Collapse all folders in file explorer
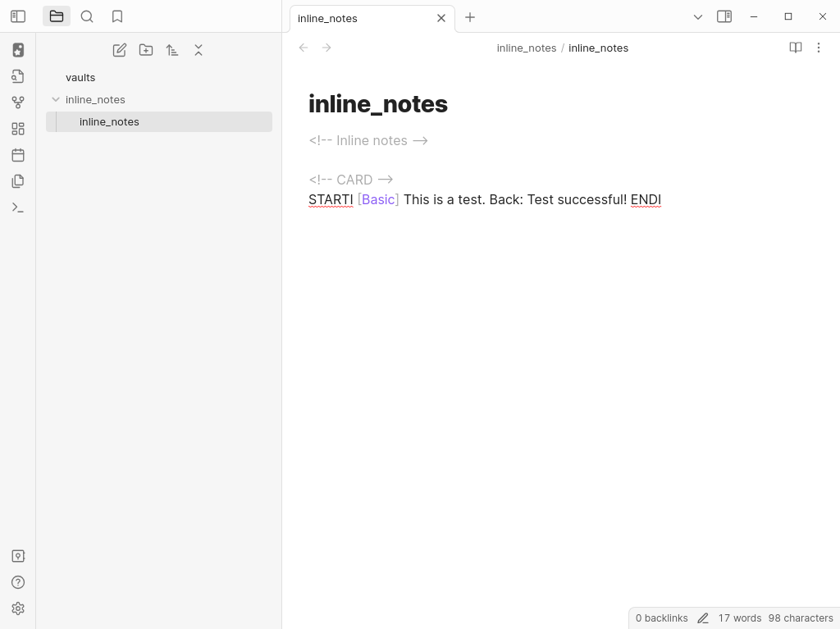 pyautogui.click(x=199, y=50)
